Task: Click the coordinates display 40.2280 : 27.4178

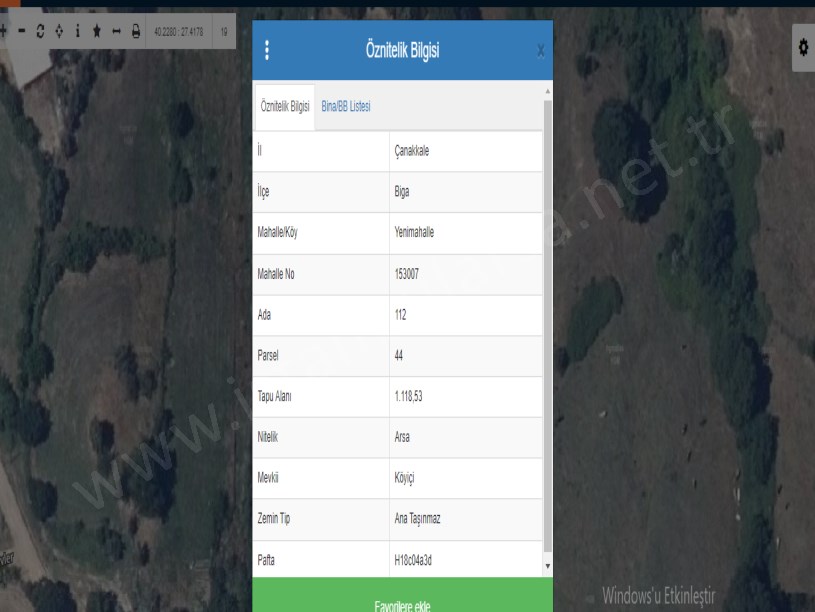Action: point(180,32)
